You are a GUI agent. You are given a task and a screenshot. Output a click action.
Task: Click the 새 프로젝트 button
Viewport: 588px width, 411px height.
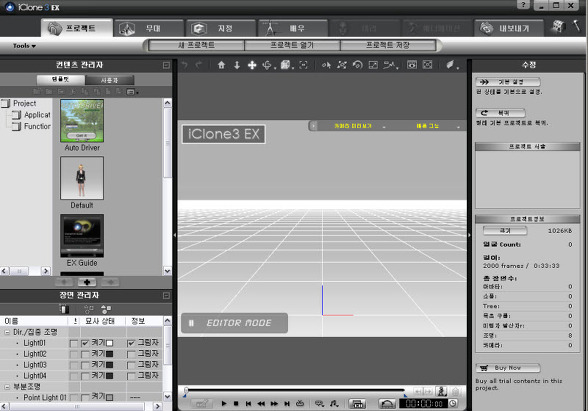pyautogui.click(x=196, y=45)
